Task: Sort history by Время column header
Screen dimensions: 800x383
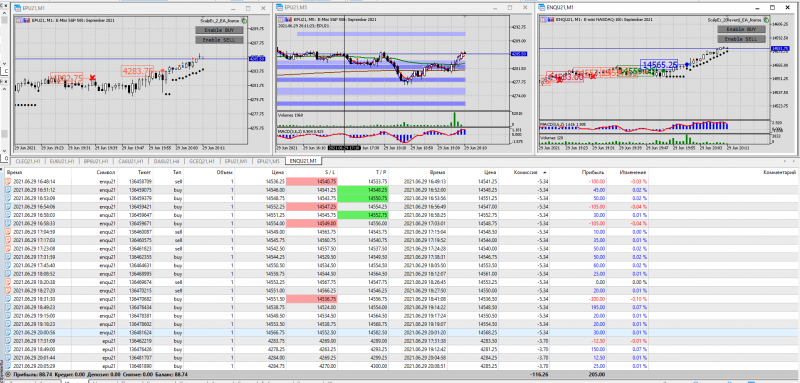Action: [x=11, y=172]
